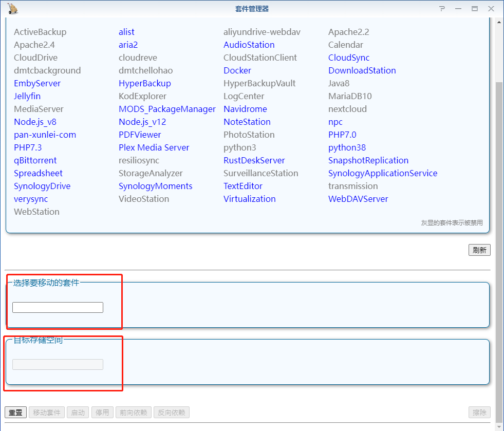Click the 前向依赖 button
Image resolution: width=504 pixels, height=431 pixels.
[x=134, y=413]
